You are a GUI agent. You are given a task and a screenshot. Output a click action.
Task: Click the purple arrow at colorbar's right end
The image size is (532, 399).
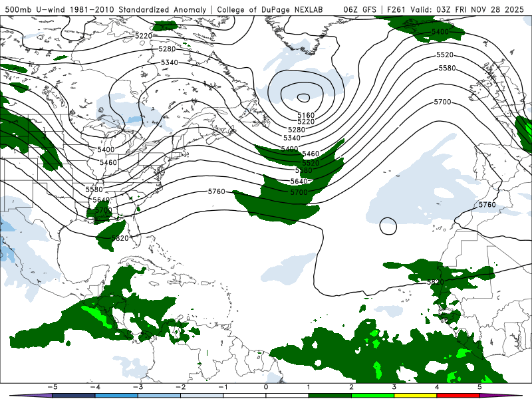(501, 396)
